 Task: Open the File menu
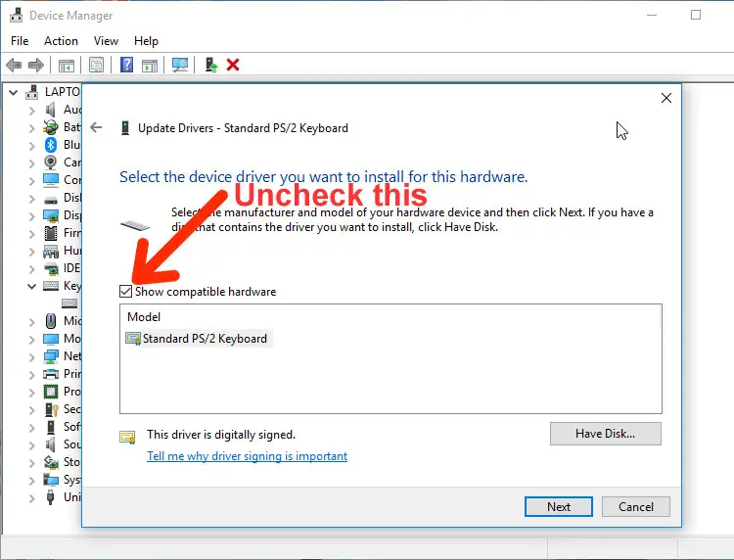[20, 41]
